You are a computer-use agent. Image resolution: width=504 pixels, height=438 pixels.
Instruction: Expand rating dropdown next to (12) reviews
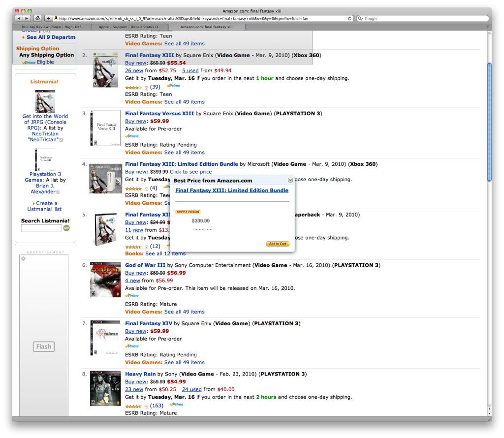click(x=146, y=247)
